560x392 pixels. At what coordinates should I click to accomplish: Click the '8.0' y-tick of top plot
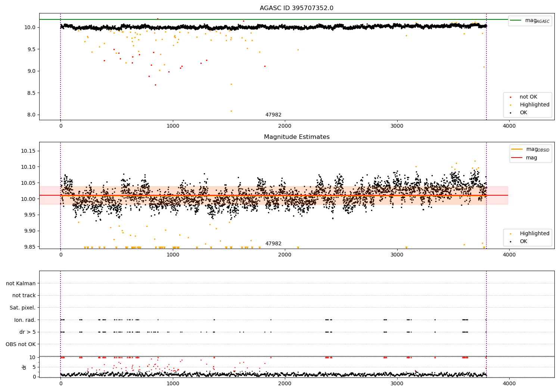[x=32, y=115]
